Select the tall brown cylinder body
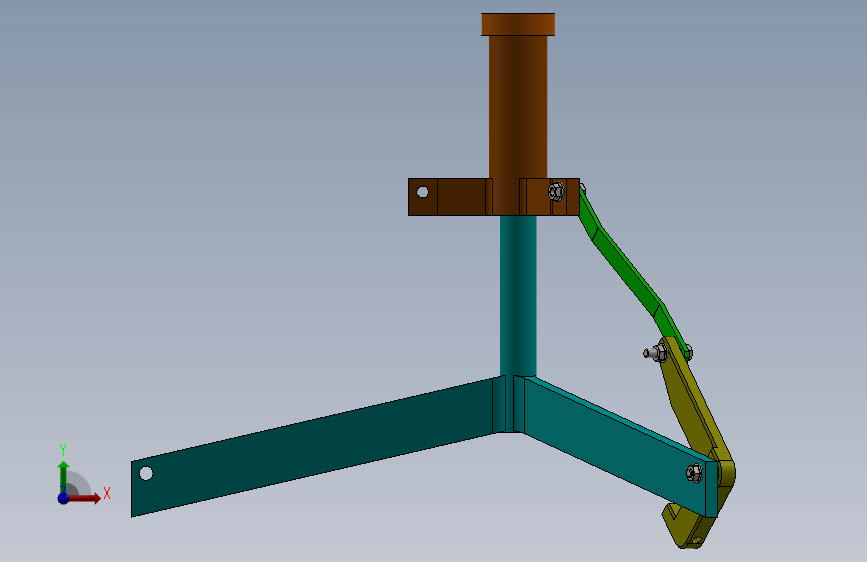Screen dimensions: 867x562 [518, 106]
